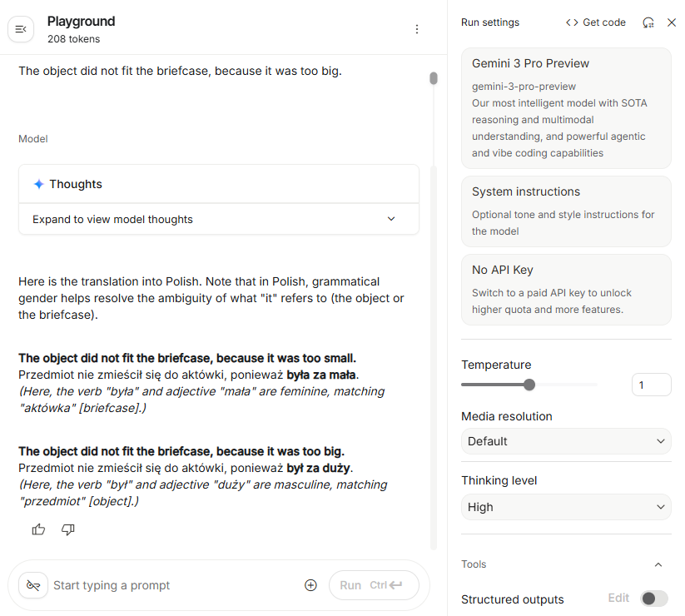Image resolution: width=685 pixels, height=616 pixels.
Task: Collapse the Tools section
Action: (x=658, y=564)
